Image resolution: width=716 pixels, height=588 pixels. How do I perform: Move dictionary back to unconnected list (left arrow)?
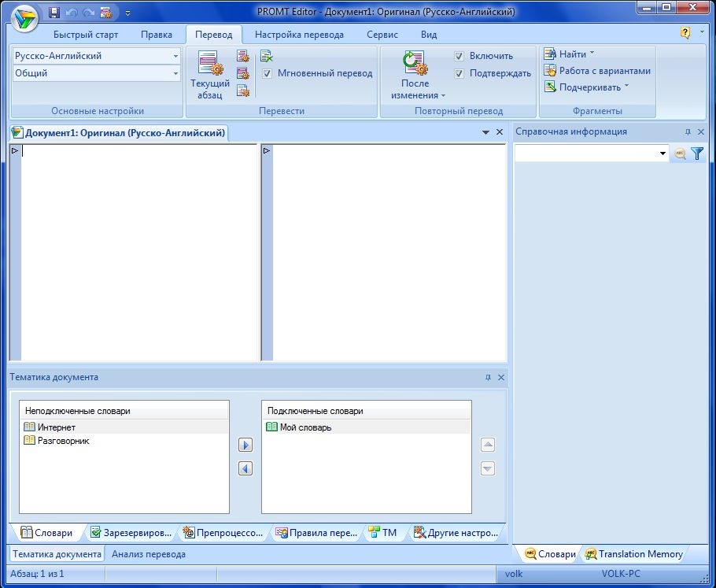[x=245, y=468]
